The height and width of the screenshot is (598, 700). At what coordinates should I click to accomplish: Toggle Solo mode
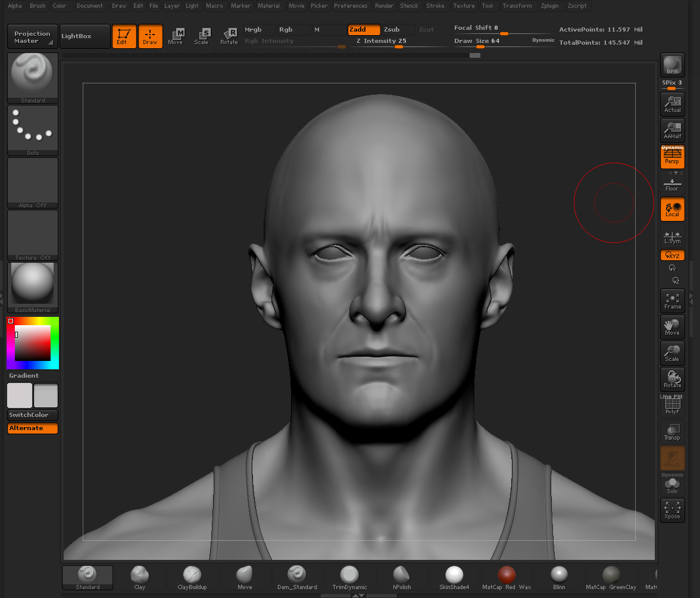point(673,484)
